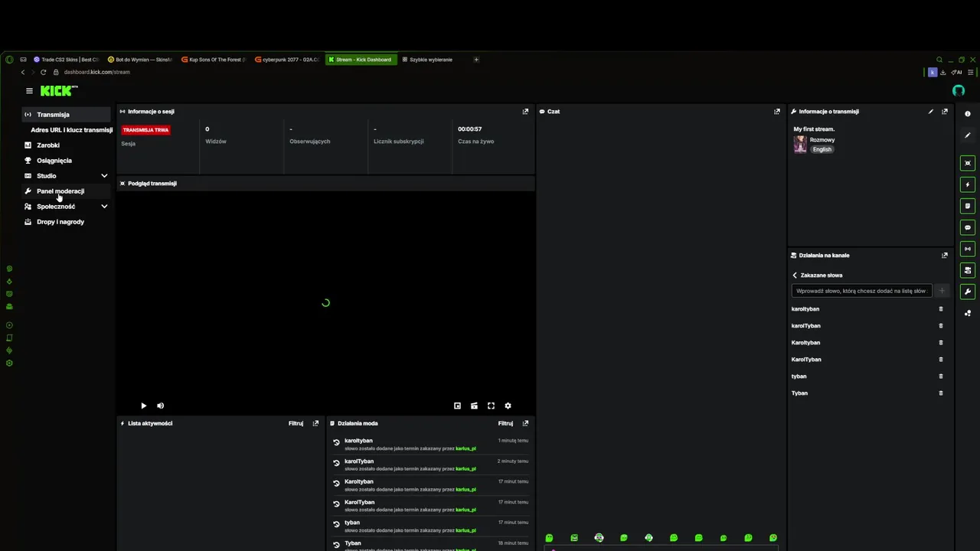Screen dimensions: 980x551
Task: Click the info icon in right toolbar
Action: [968, 114]
